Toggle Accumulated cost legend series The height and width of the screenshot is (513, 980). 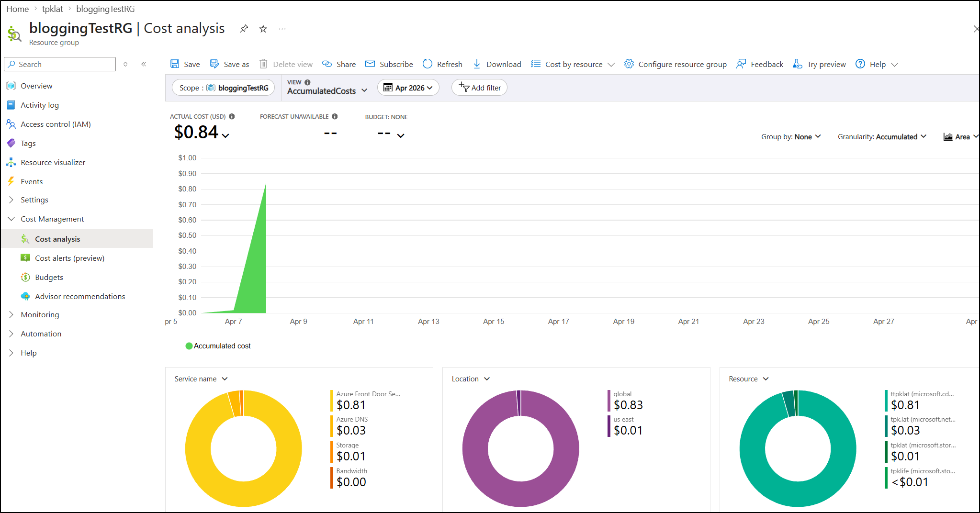coord(218,346)
